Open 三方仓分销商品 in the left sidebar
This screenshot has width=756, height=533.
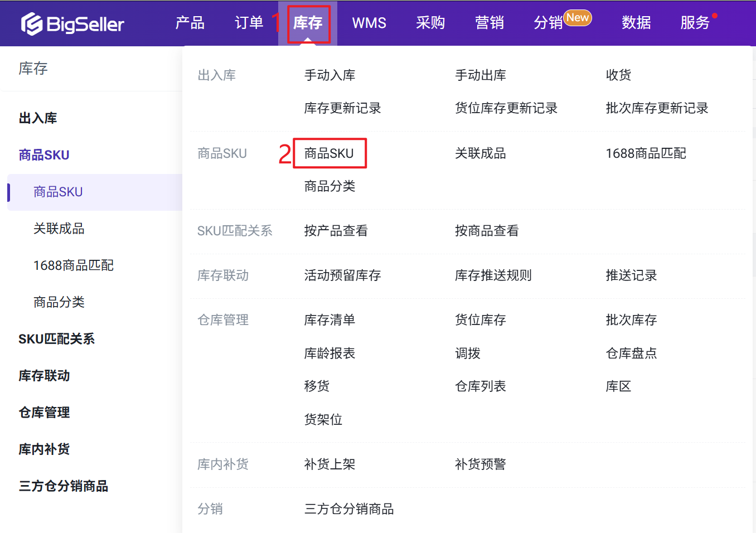click(x=63, y=486)
